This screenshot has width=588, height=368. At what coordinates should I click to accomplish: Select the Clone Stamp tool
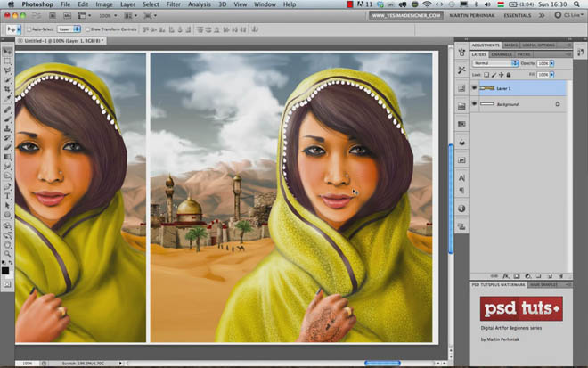pos(7,128)
